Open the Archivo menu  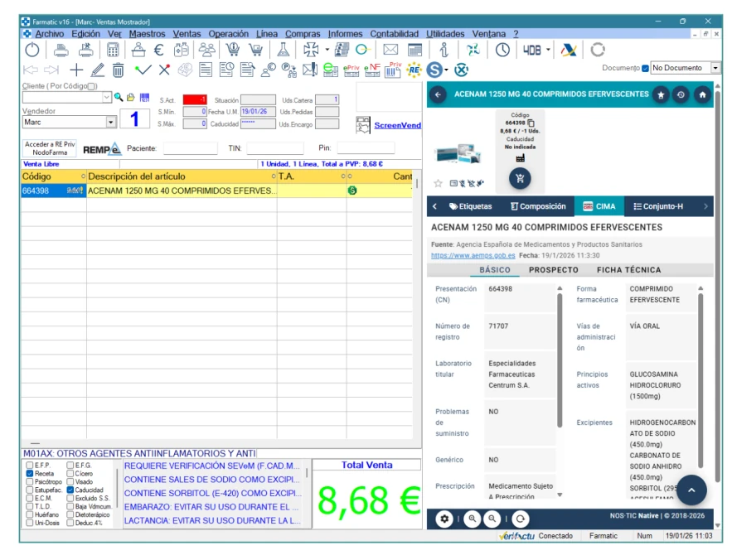(50, 34)
